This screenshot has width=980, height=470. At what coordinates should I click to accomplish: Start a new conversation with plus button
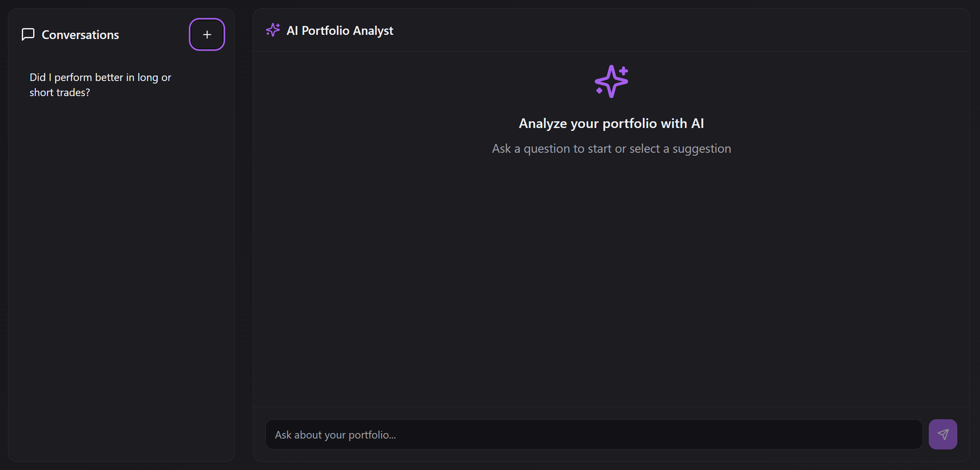[207, 34]
